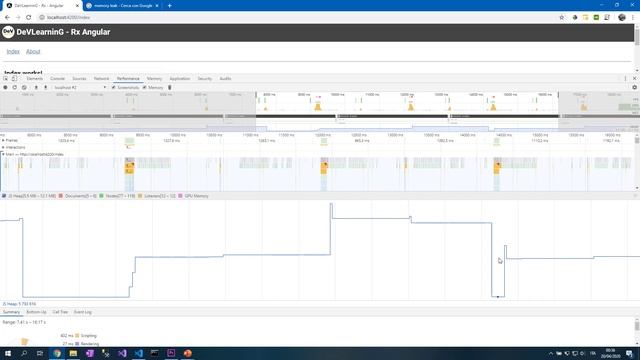Click the overview right selection handle
The height and width of the screenshot is (360, 640).
coord(558,95)
